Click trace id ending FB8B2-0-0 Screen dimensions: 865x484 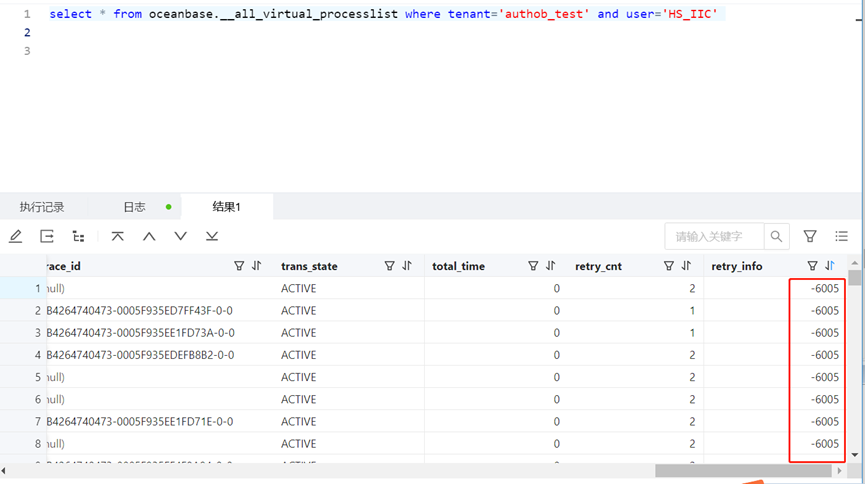(x=140, y=355)
